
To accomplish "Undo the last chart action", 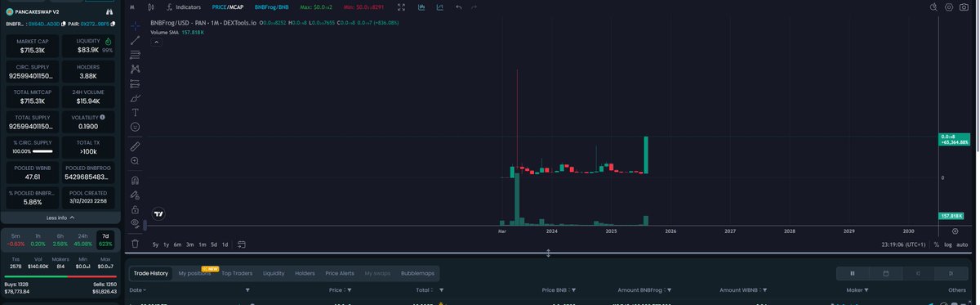I will [459, 7].
